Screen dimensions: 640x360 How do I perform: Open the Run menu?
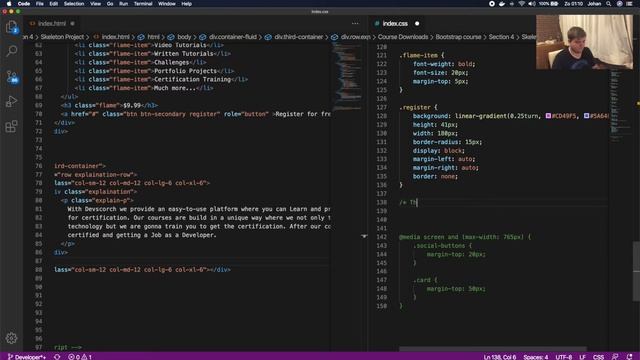tap(123, 4)
